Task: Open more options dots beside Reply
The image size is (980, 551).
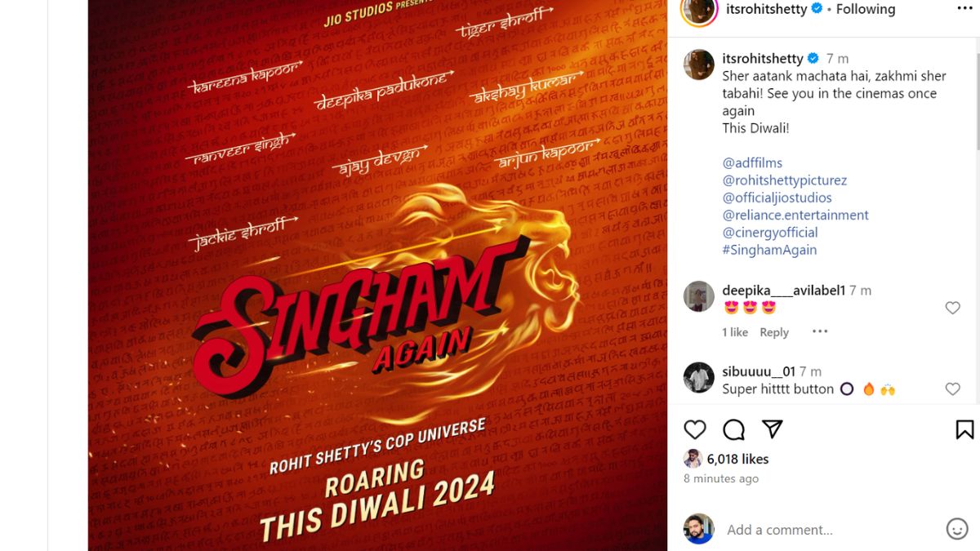Action: tap(820, 331)
